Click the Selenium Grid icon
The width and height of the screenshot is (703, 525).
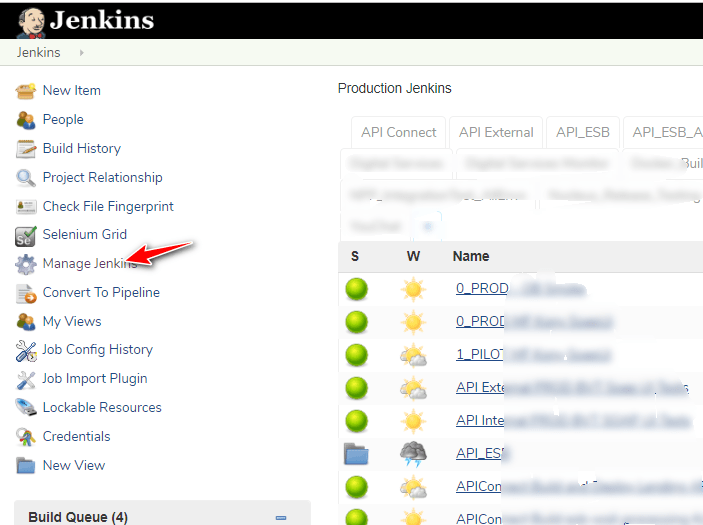click(x=26, y=236)
